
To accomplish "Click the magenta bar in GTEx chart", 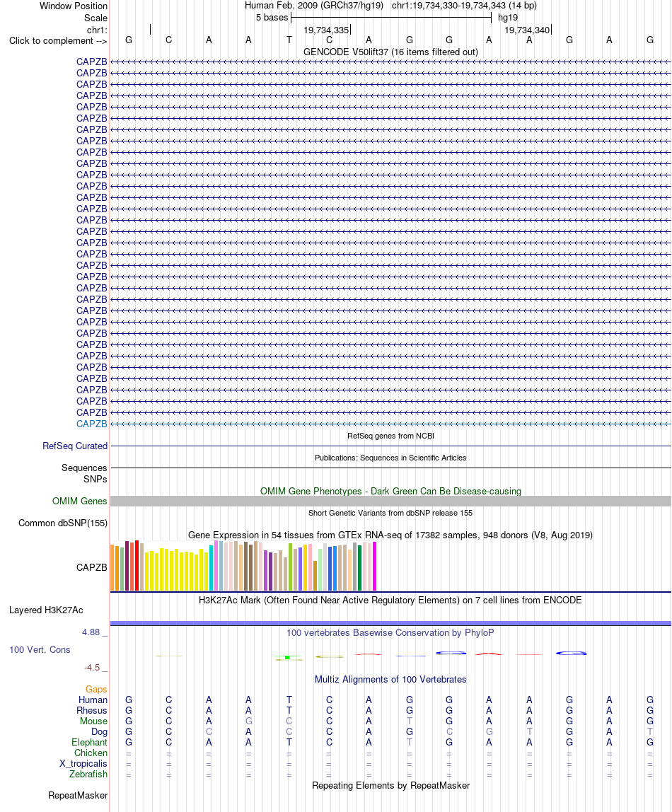I will [374, 566].
